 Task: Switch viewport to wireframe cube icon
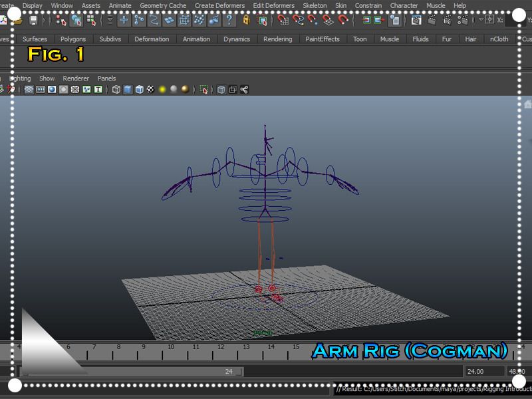point(116,90)
